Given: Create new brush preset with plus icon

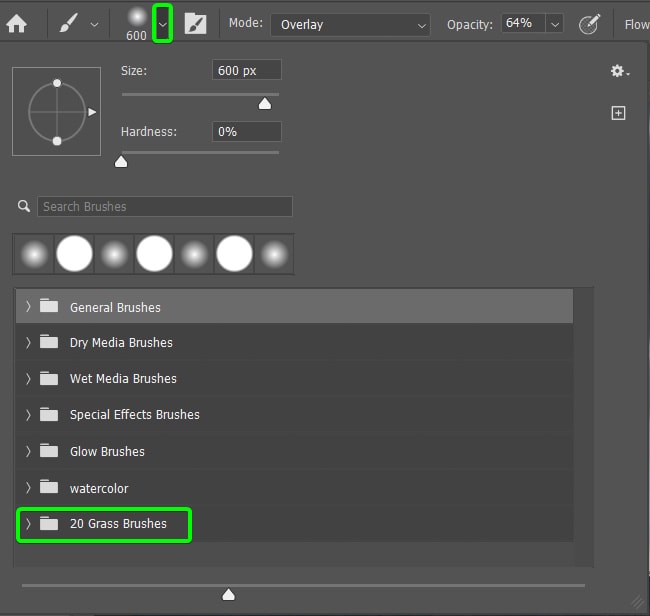Looking at the screenshot, I should [618, 113].
